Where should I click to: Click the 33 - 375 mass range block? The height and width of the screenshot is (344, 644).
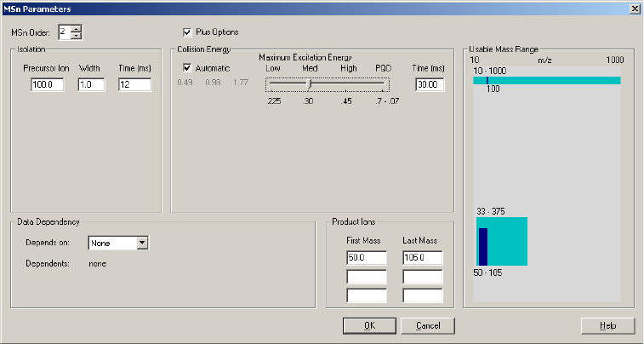502,241
